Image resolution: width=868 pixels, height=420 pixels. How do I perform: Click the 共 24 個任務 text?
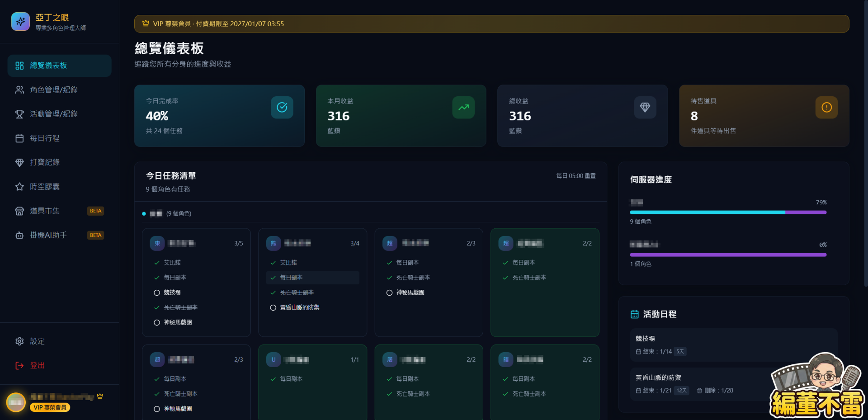click(164, 131)
